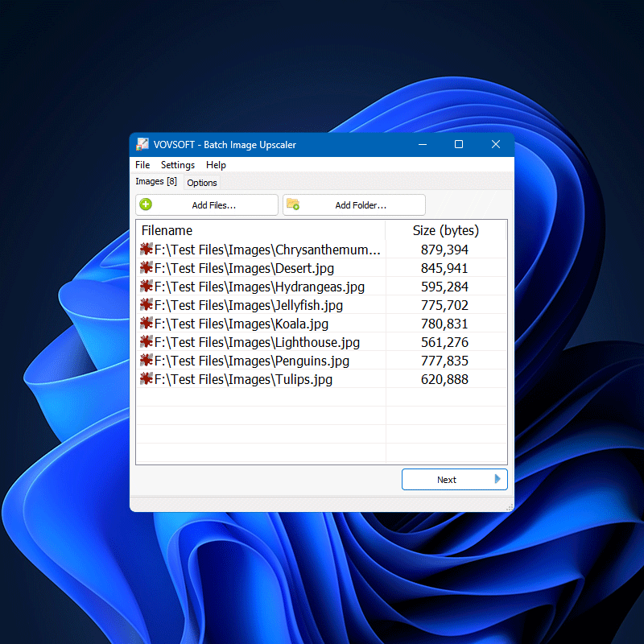Open the File menu
Viewport: 644px width, 644px height.
142,165
